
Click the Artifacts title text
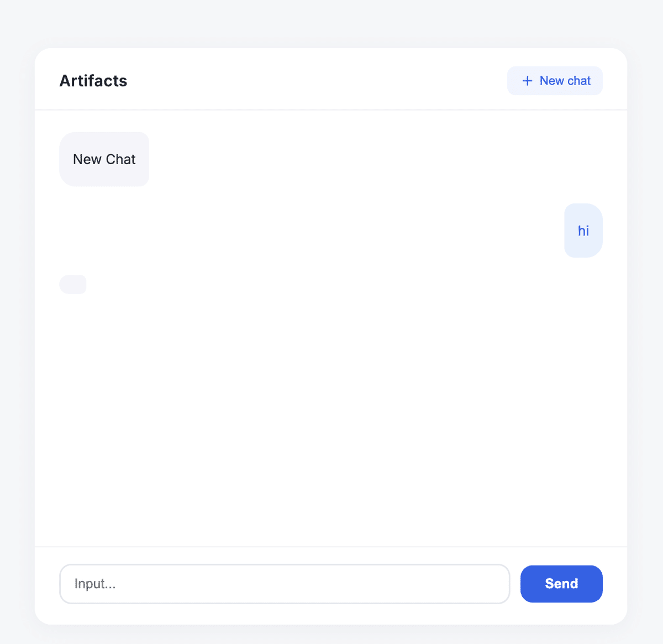coord(93,81)
